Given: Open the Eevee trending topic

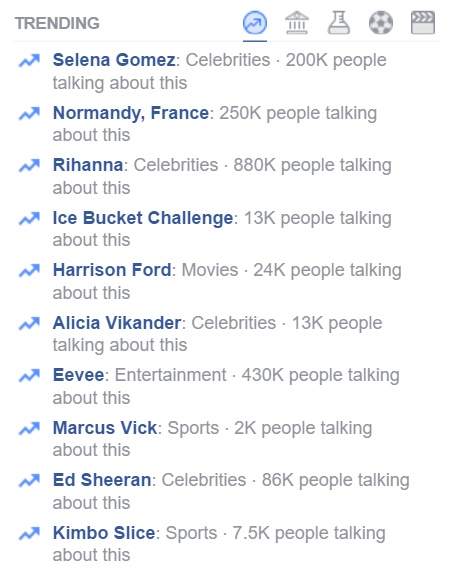Looking at the screenshot, I should click(79, 375).
